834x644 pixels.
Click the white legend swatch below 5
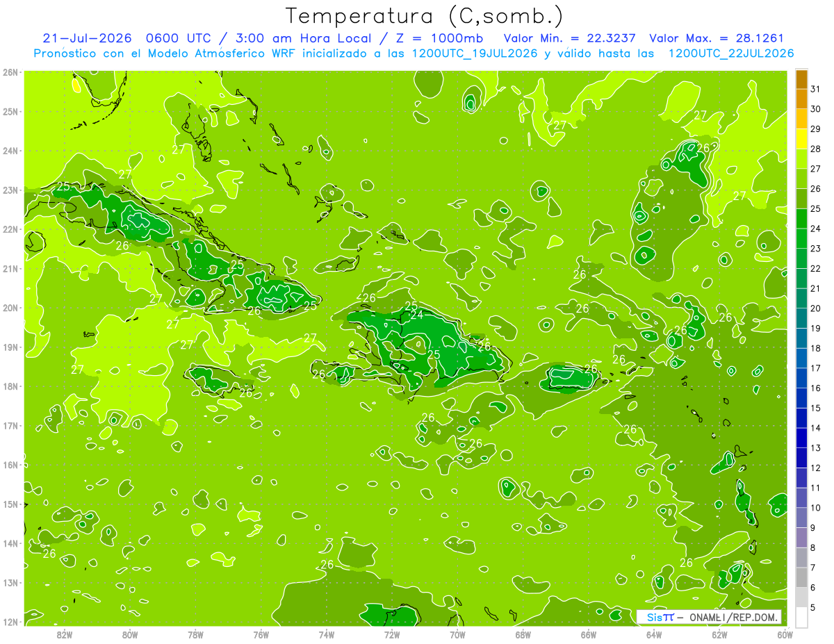[x=801, y=617]
